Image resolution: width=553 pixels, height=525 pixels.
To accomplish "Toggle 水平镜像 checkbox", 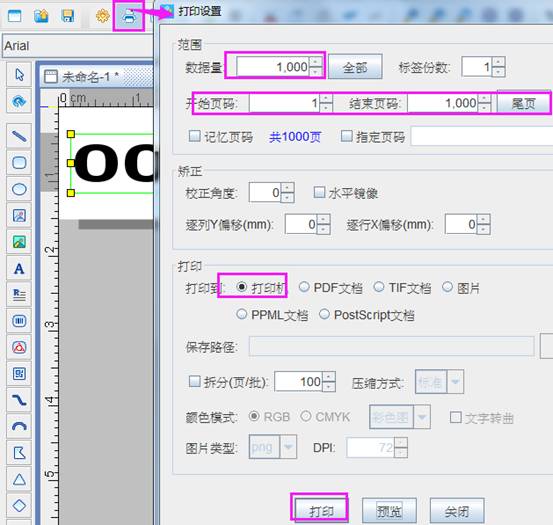I will pyautogui.click(x=319, y=192).
